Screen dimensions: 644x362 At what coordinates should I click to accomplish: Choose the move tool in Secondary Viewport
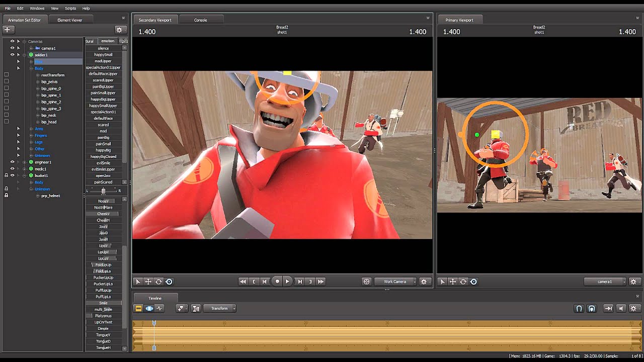148,282
